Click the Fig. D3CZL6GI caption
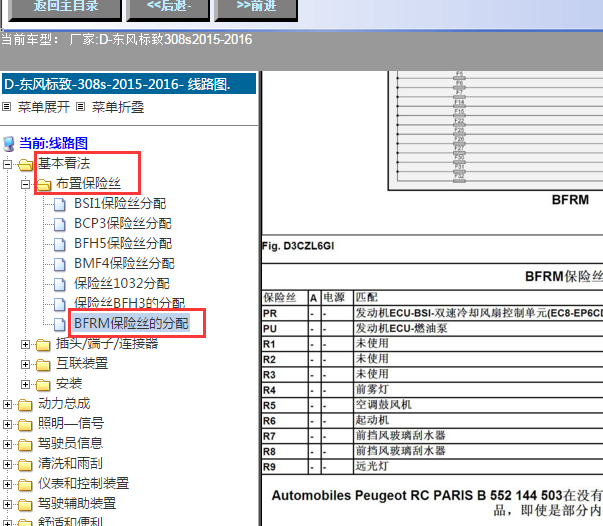Screen dimensions: 603x526 tap(298, 246)
